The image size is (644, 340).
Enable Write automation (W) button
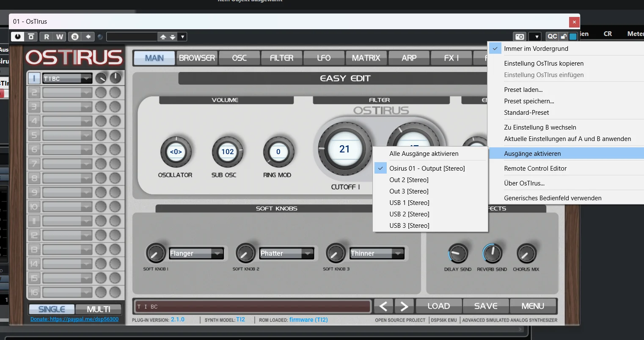tap(60, 37)
